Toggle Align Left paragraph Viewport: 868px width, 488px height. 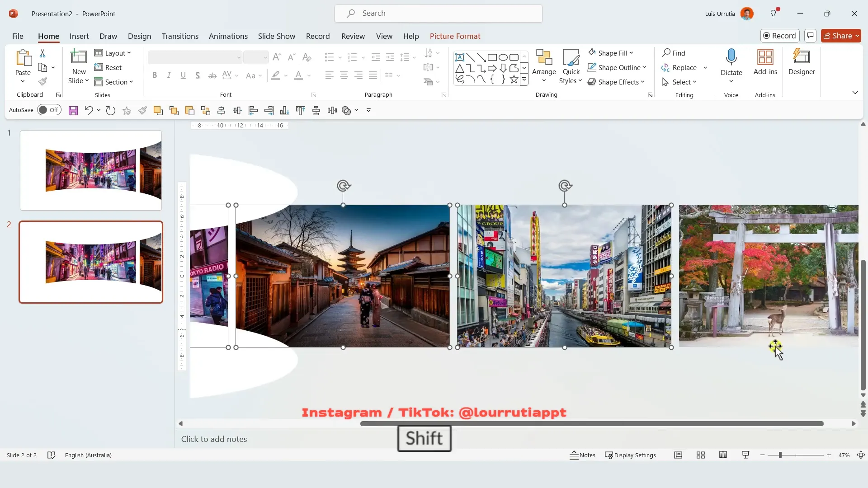point(330,75)
